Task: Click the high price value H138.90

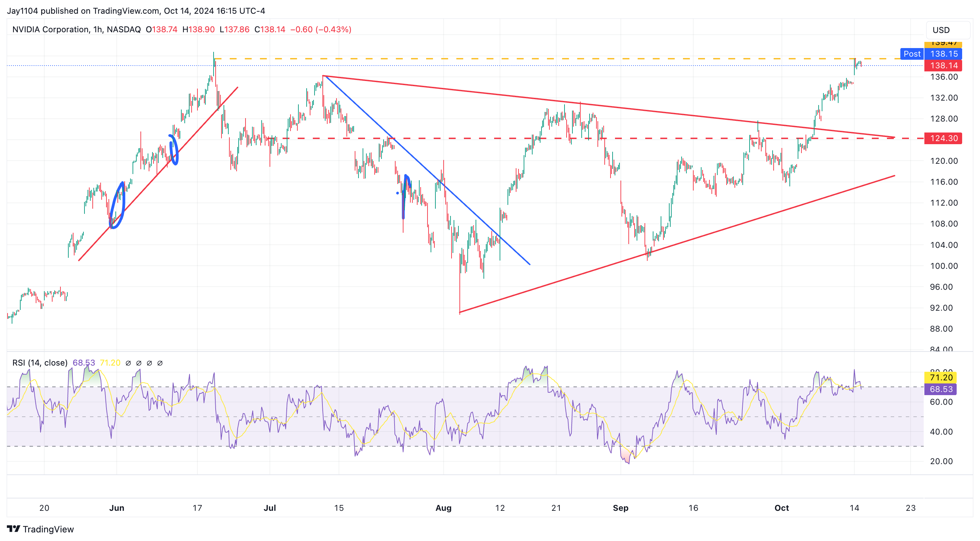Action: coord(198,29)
